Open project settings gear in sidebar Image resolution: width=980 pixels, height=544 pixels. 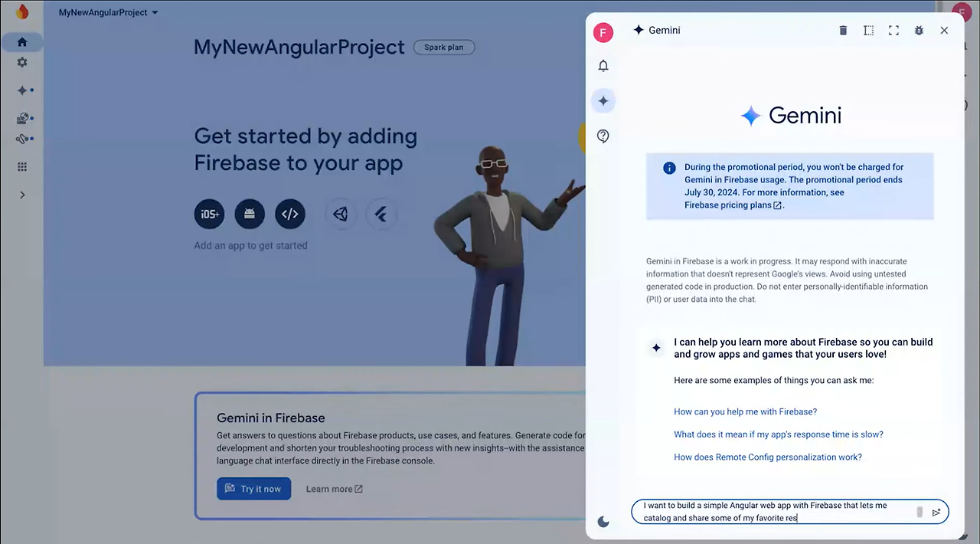[x=22, y=63]
